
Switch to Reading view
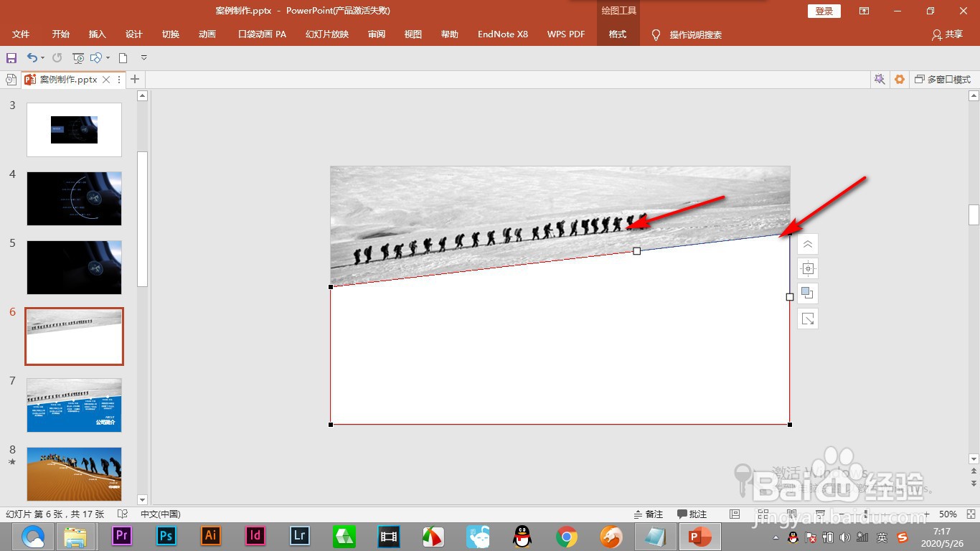click(x=791, y=514)
